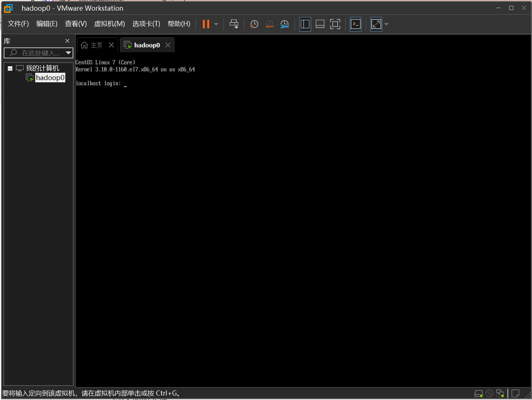The image size is (532, 400).
Task: Click the hard disk status icon
Action: [x=478, y=393]
